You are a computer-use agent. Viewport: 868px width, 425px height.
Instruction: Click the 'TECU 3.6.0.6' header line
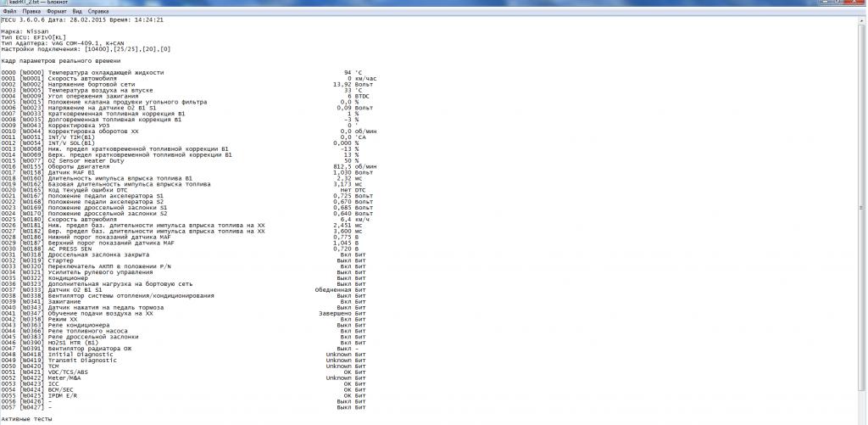pos(82,20)
